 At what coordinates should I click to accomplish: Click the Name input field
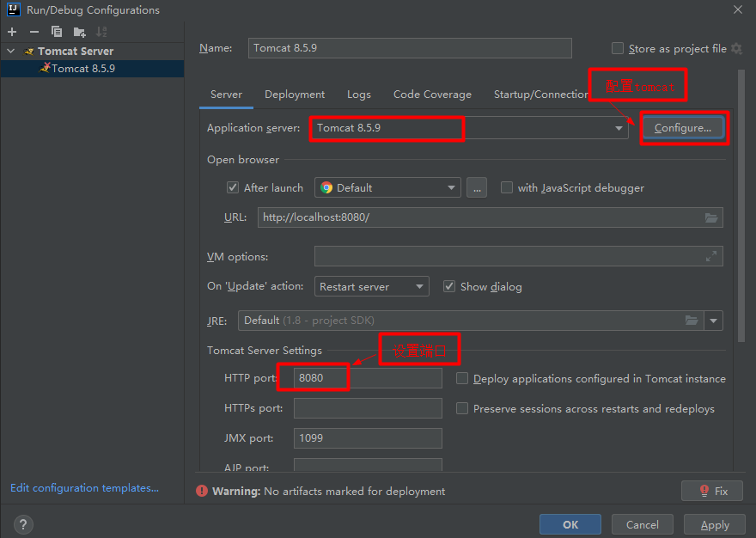pyautogui.click(x=410, y=48)
